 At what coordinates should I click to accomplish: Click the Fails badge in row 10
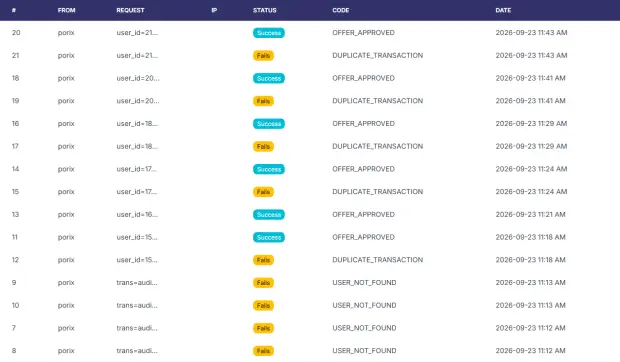(x=263, y=305)
